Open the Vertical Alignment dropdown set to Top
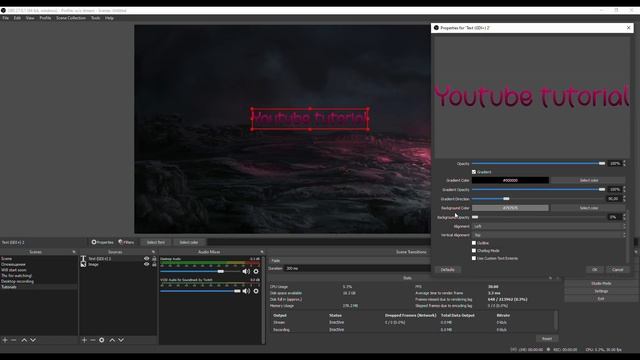 click(x=549, y=235)
